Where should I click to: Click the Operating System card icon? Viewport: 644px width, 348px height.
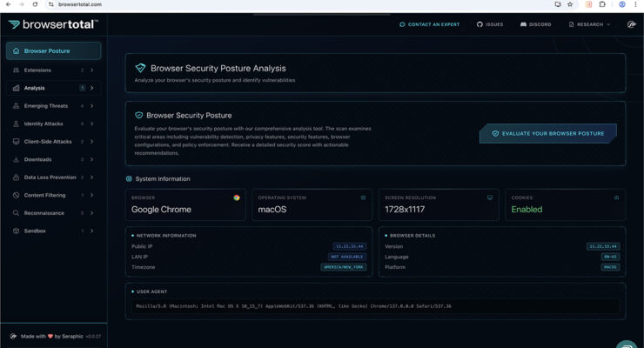coord(363,197)
